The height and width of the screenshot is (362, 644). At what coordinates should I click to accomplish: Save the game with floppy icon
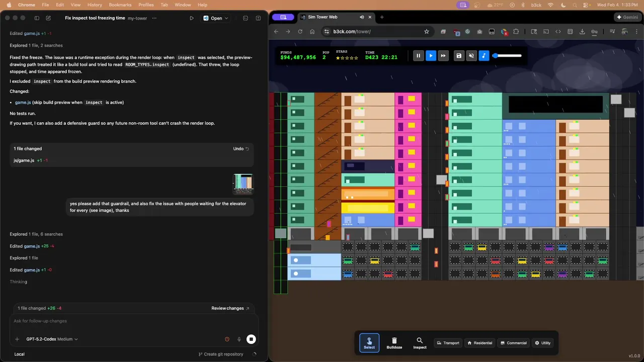(x=459, y=56)
